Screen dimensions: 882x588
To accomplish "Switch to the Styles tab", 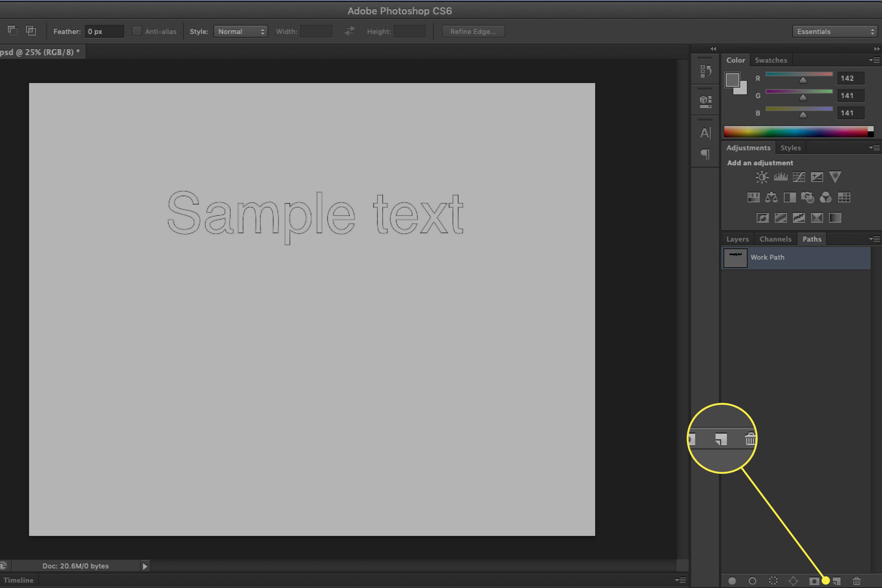I will pos(790,148).
